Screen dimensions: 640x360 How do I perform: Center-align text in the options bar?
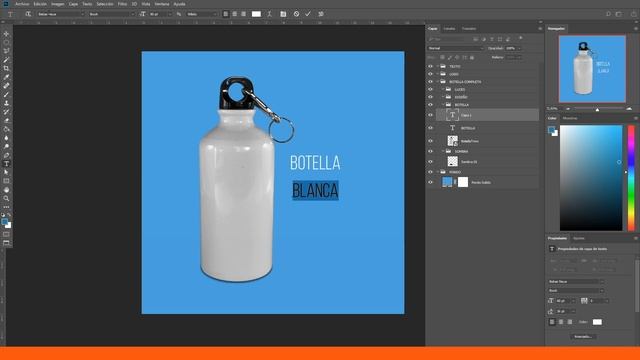coord(235,14)
